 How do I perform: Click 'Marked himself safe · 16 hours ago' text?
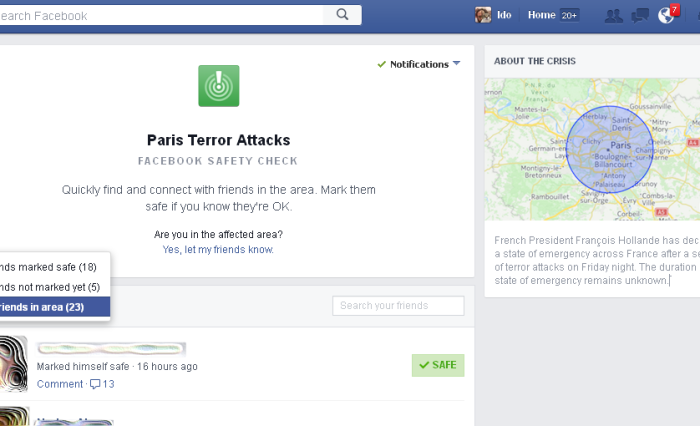[117, 367]
